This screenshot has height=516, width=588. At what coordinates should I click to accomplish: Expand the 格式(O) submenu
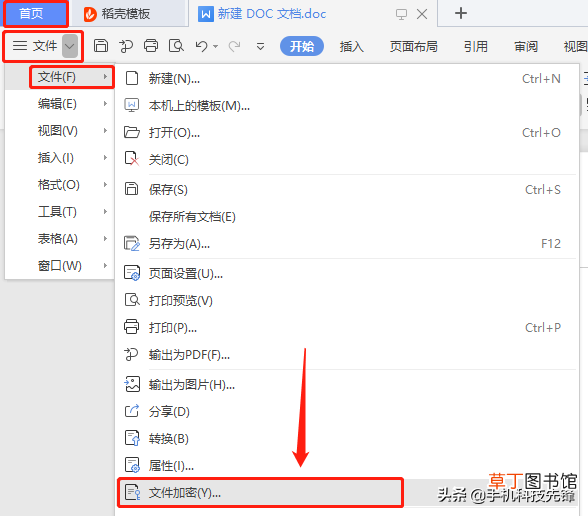tap(60, 184)
